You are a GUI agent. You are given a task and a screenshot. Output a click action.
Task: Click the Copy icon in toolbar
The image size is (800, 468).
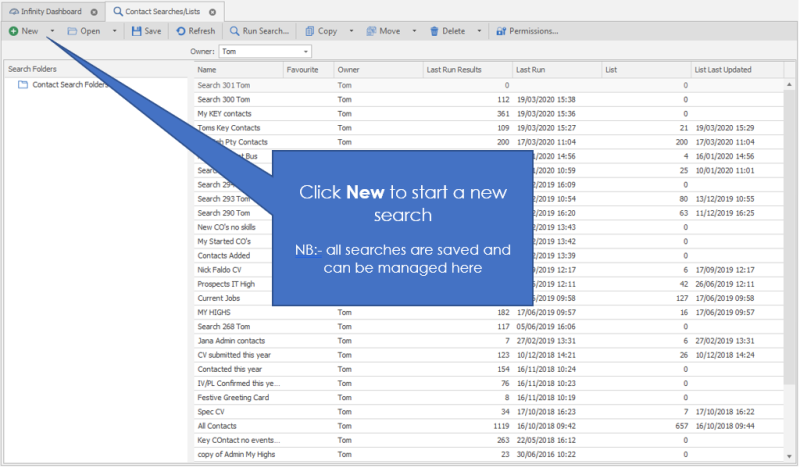[310, 31]
